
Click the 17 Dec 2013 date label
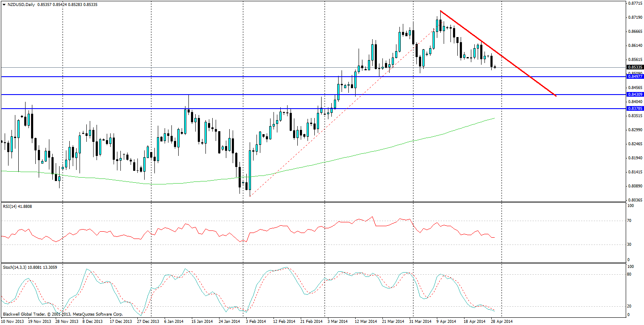(x=120, y=322)
